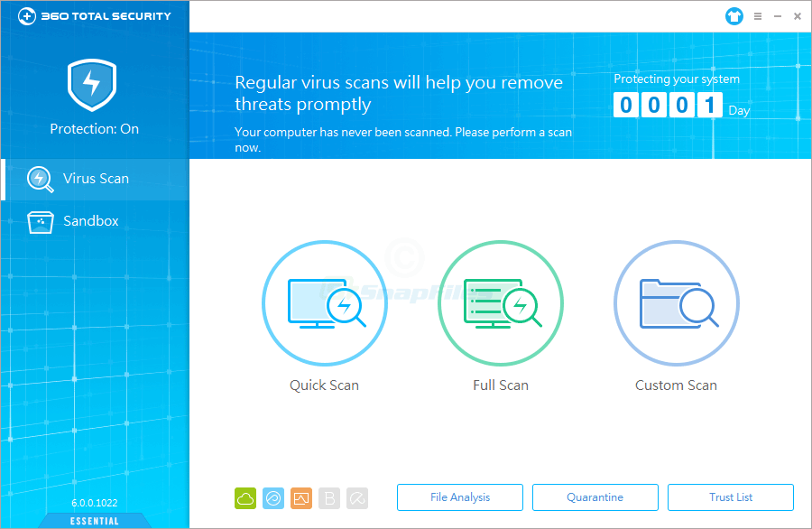Select the Quick Scan option
812x529 pixels.
(324, 303)
